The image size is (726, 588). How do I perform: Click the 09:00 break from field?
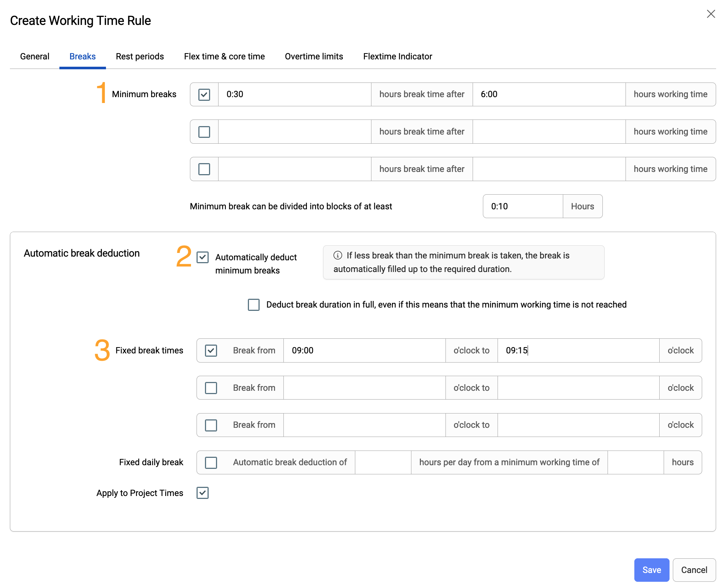pyautogui.click(x=364, y=350)
